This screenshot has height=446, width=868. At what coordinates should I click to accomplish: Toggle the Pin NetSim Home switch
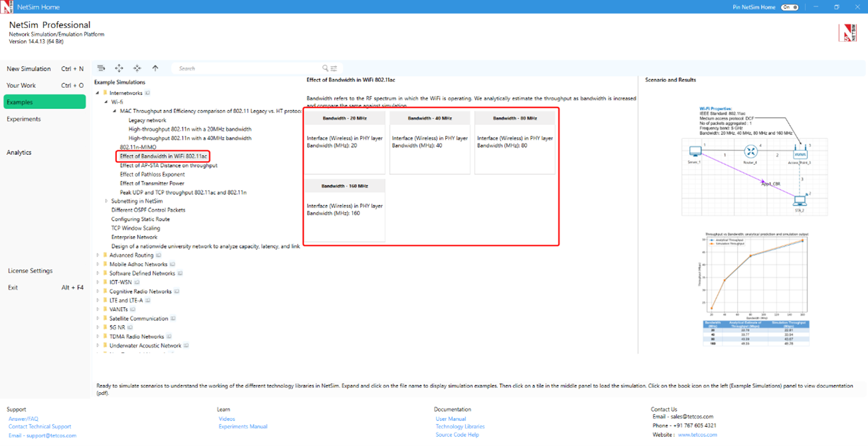tap(789, 7)
